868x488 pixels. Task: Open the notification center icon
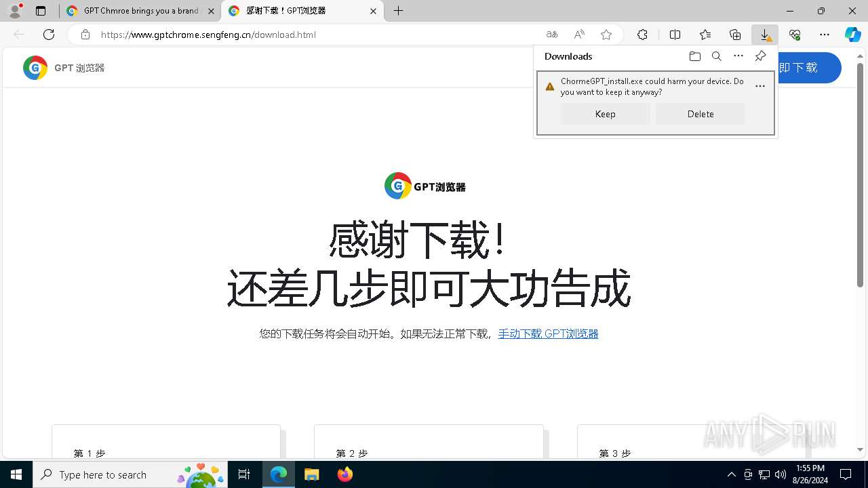coord(846,474)
